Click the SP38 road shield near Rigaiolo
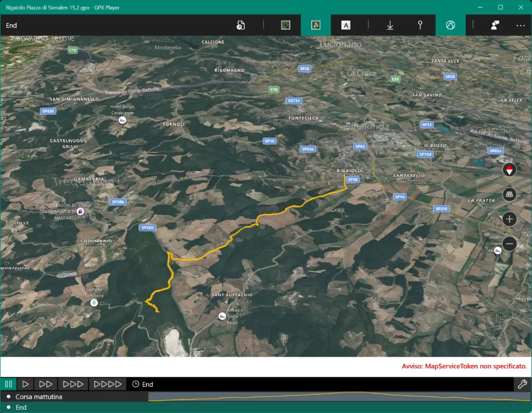 click(353, 179)
